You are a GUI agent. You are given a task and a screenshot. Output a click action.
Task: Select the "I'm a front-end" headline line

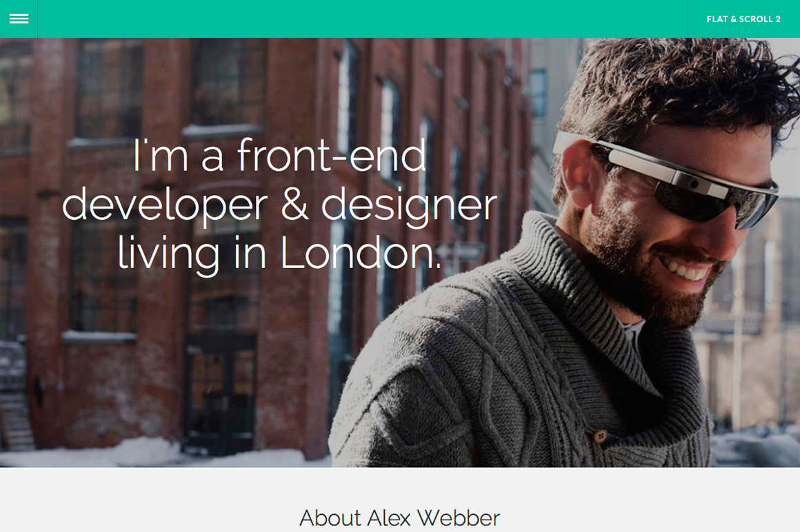(x=279, y=156)
